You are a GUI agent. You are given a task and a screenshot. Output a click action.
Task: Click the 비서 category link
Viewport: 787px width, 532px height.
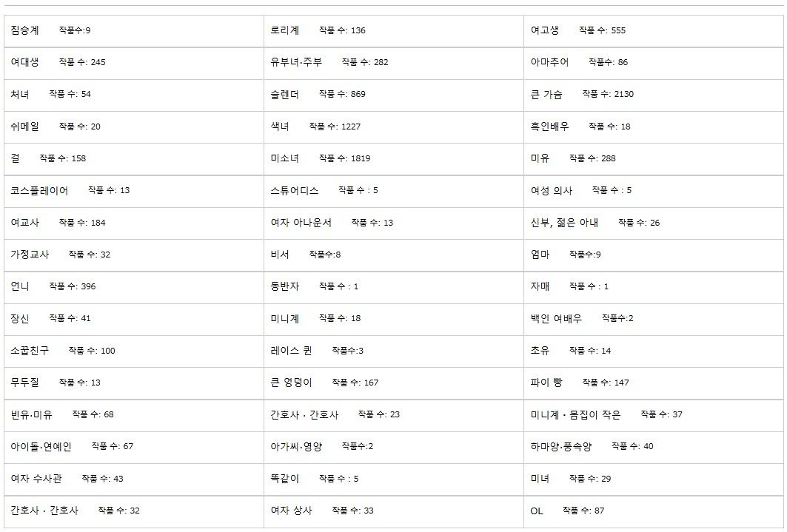click(280, 255)
